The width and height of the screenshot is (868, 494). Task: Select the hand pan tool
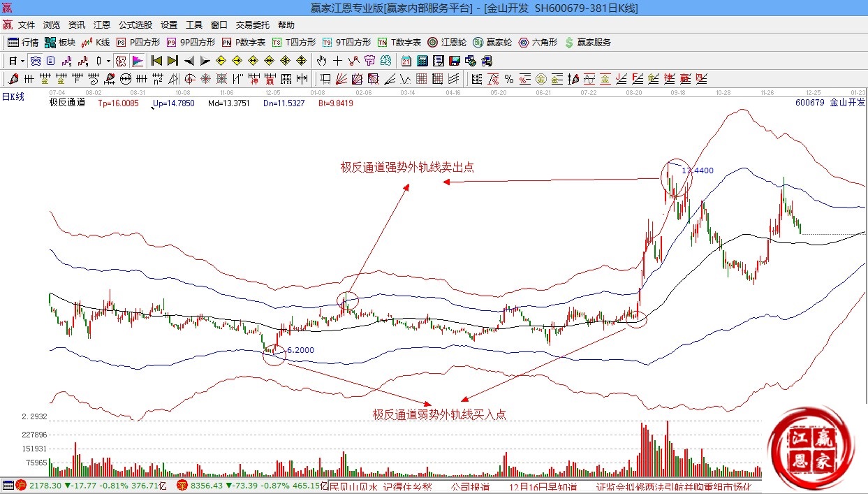322,61
